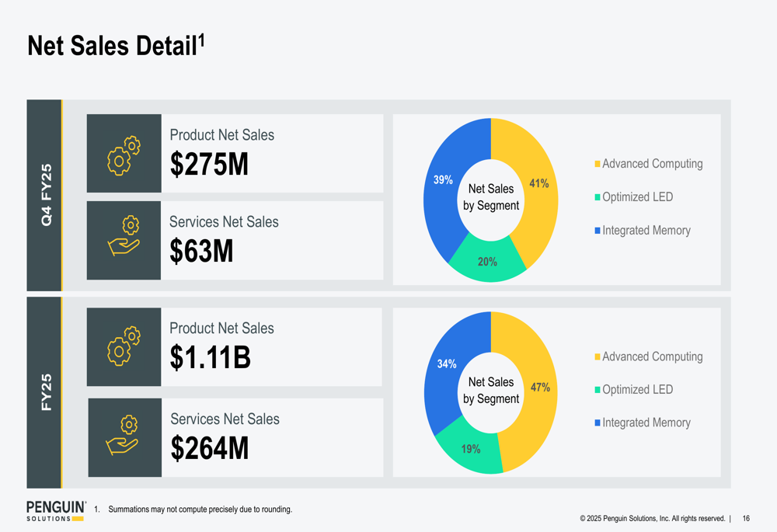Image resolution: width=777 pixels, height=532 pixels.
Task: Select the vertical full-year FY25 side label
Action: click(x=46, y=392)
